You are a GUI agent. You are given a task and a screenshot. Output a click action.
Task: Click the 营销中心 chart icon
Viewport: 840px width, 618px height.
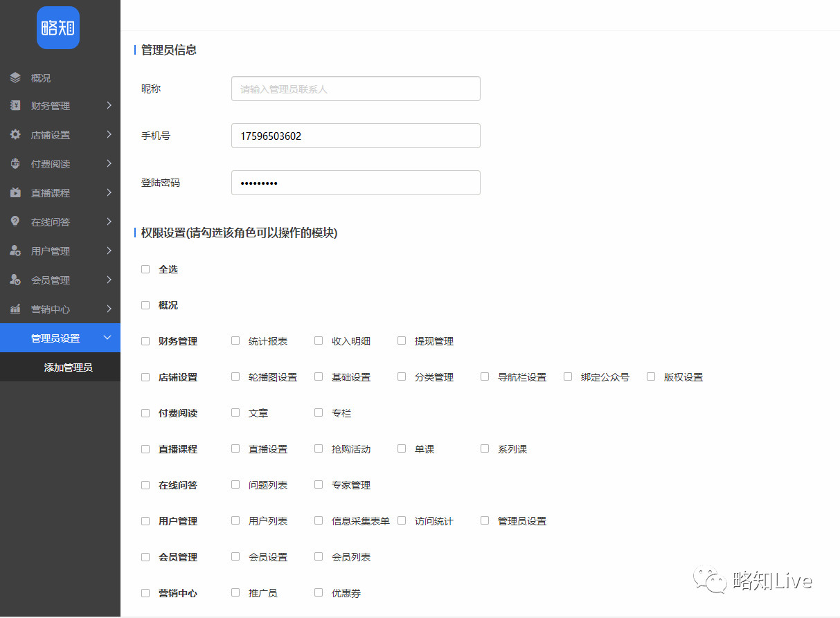point(15,309)
